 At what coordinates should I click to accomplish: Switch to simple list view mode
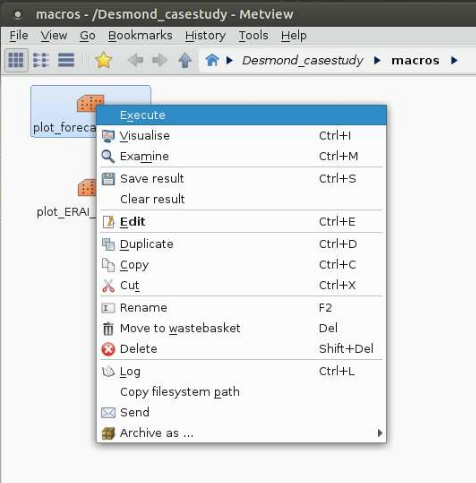[x=41, y=60]
